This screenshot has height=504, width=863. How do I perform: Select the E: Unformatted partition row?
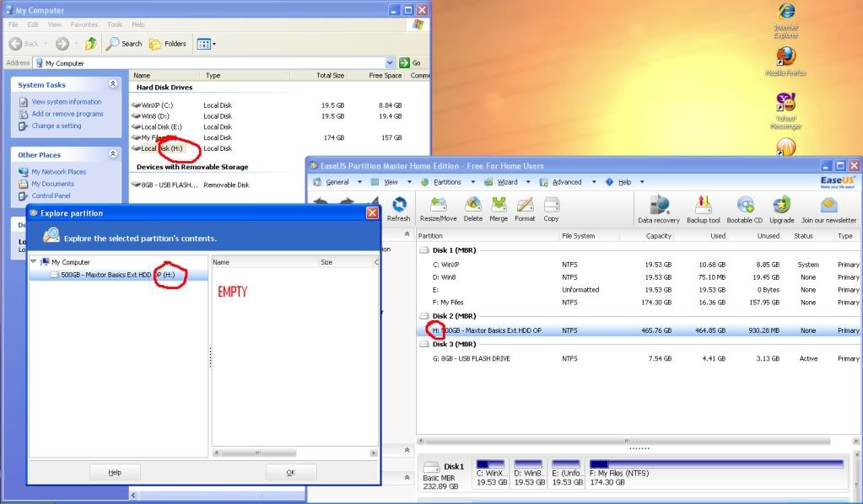pos(639,290)
